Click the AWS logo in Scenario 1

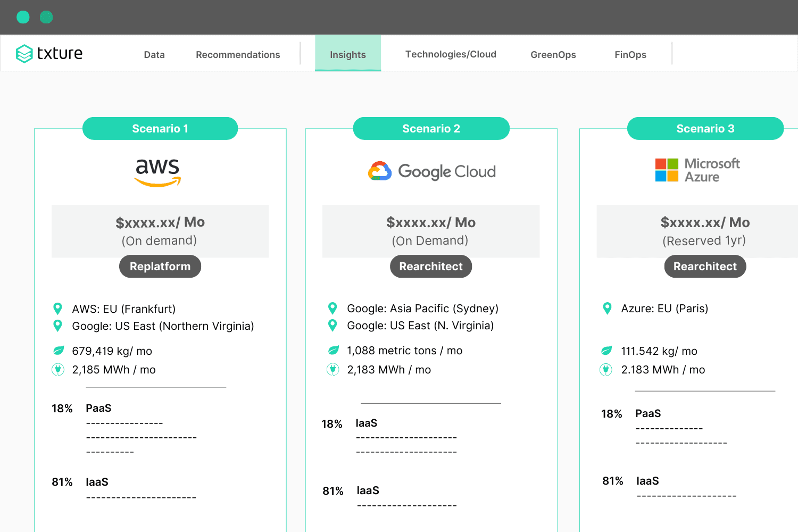157,172
